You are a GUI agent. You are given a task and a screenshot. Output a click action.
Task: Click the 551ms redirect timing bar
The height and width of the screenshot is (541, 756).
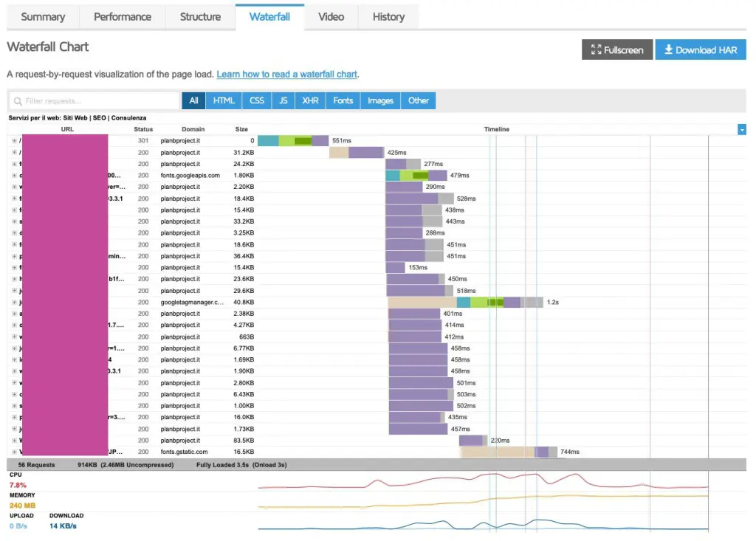pos(293,141)
